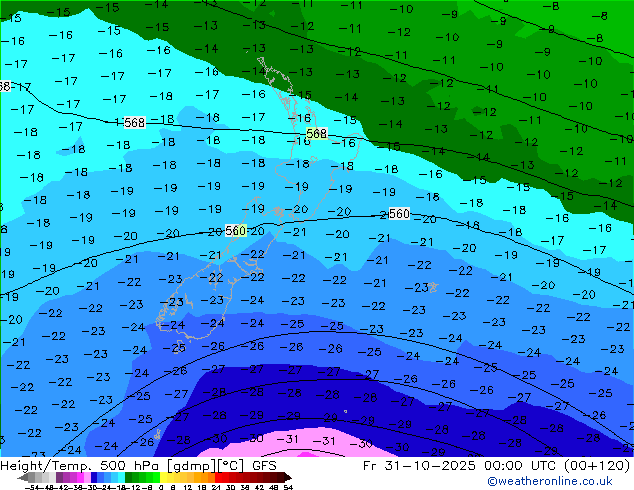Screen dimensions: 634x490
Task: Click the white 560 contour label
Action: coord(399,213)
